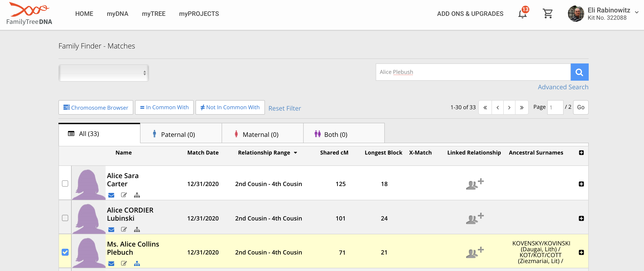The width and height of the screenshot is (644, 271).
Task: Go to next page of matches
Action: (x=509, y=107)
